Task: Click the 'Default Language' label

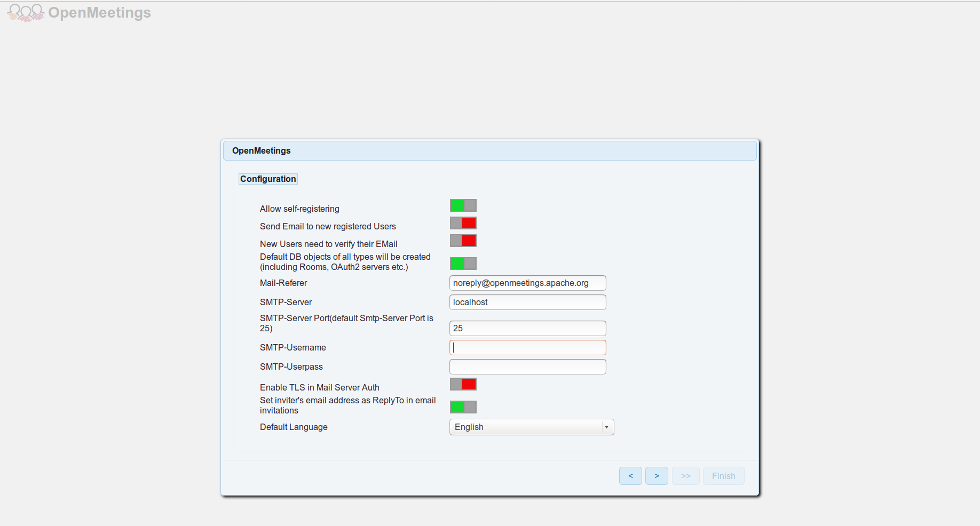Action: (294, 427)
